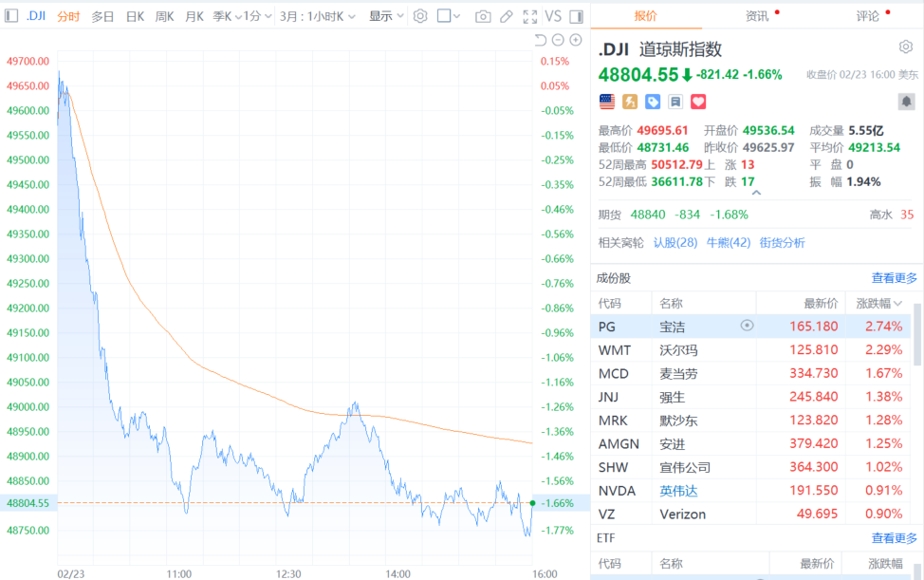Open chart settings gear icon
The height and width of the screenshot is (580, 924).
click(x=420, y=16)
